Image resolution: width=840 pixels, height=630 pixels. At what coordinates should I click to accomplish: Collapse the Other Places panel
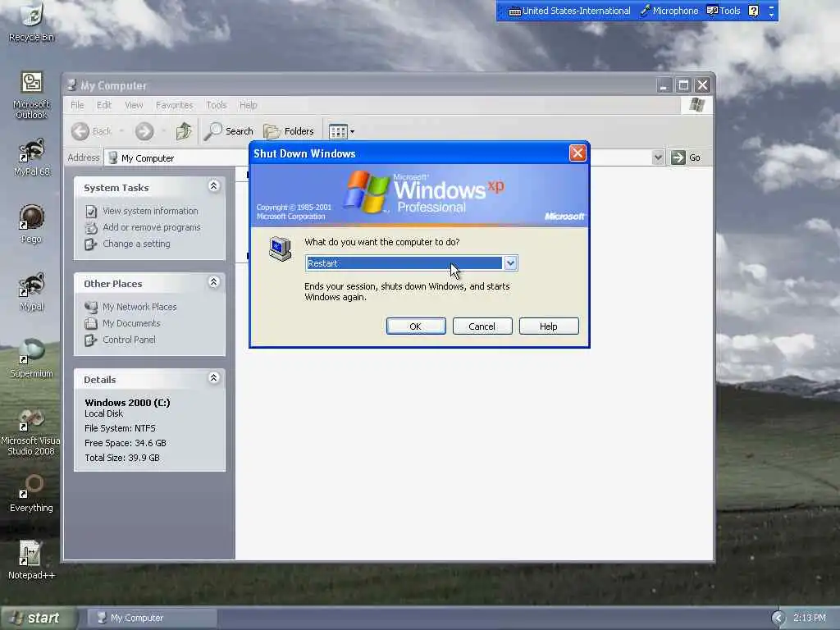(x=214, y=282)
